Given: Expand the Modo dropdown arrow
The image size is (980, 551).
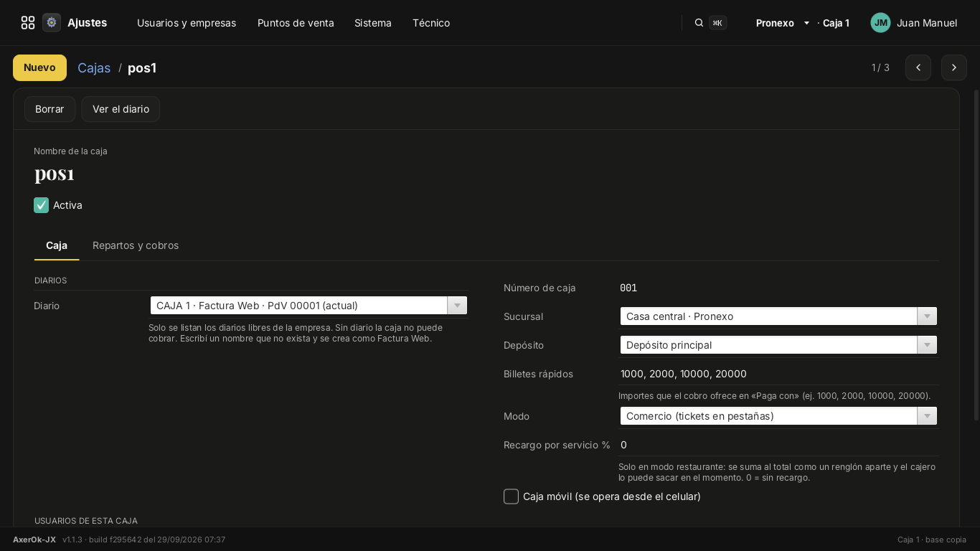Looking at the screenshot, I should 927,416.
